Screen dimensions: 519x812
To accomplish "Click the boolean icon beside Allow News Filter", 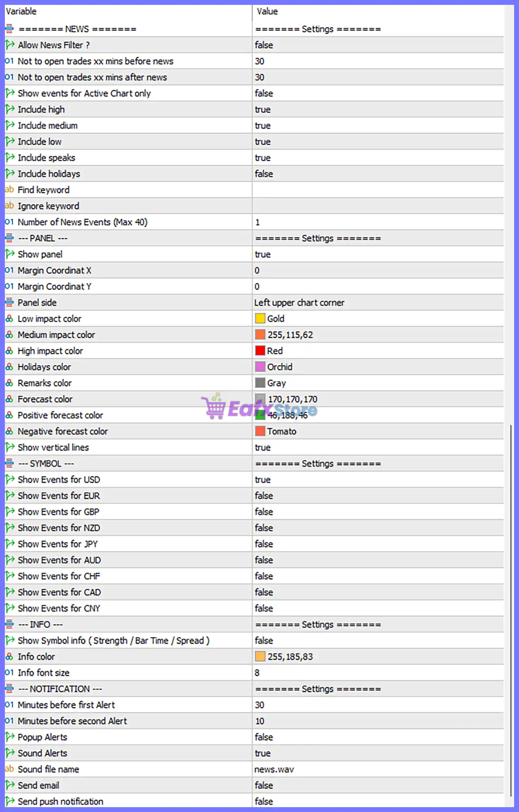I will tap(10, 45).
